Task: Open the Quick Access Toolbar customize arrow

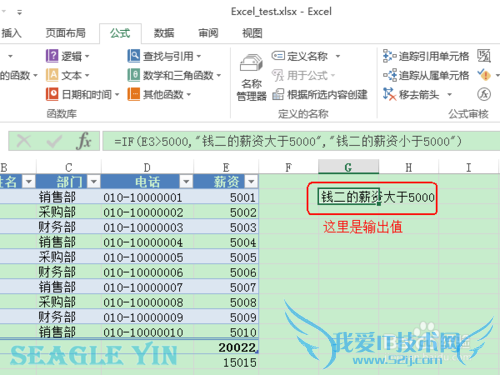Action: point(20,12)
